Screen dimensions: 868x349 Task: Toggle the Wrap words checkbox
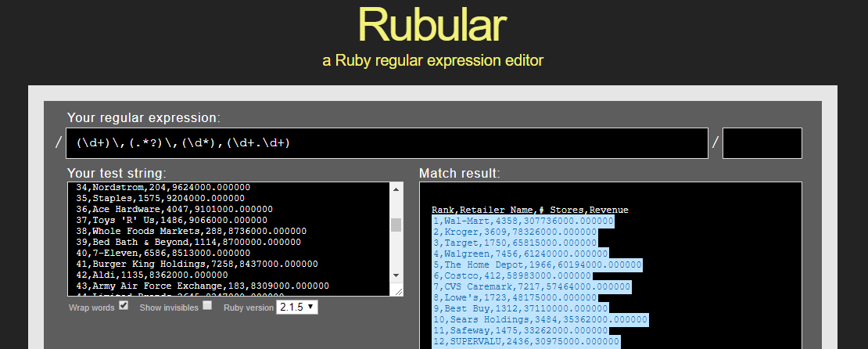[124, 305]
